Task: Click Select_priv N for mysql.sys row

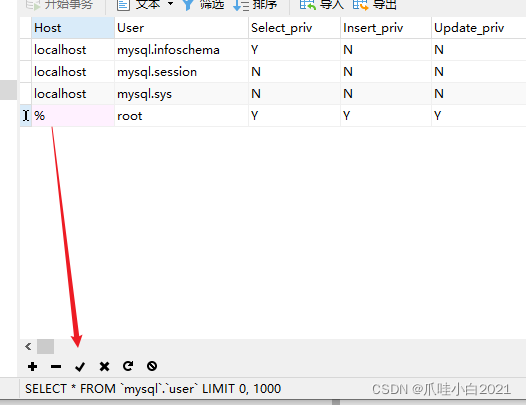Action: tap(295, 94)
